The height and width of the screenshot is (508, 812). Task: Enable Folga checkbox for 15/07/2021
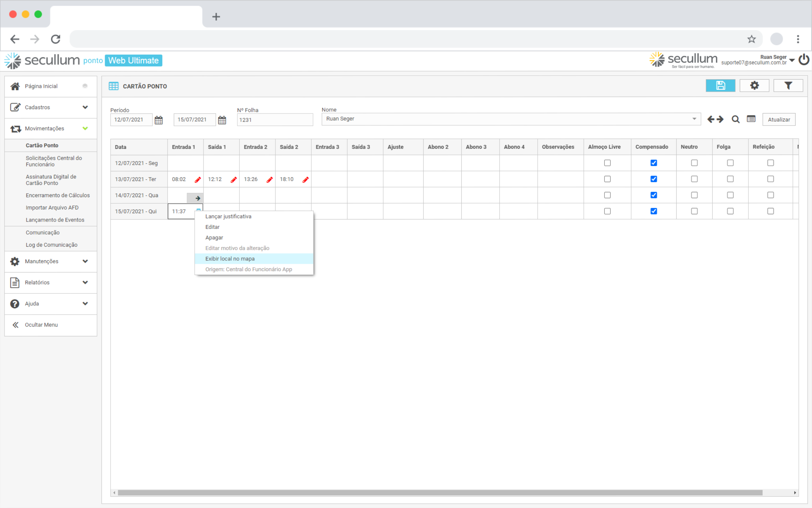pos(730,211)
